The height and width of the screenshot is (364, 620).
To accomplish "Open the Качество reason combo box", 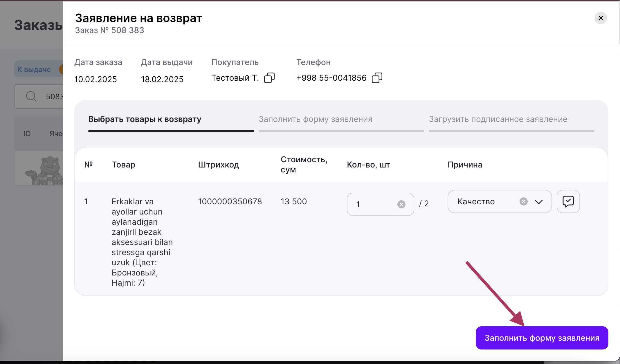I will (x=485, y=202).
